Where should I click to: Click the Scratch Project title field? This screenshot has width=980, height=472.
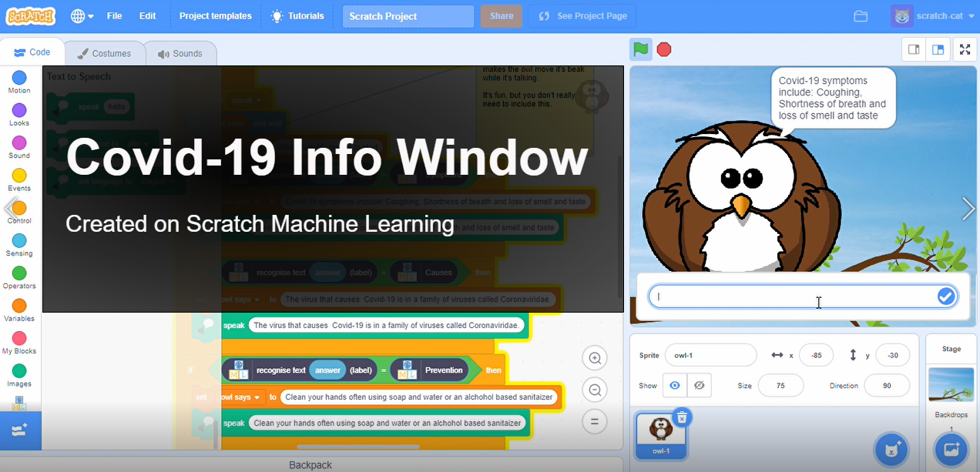pyautogui.click(x=408, y=16)
